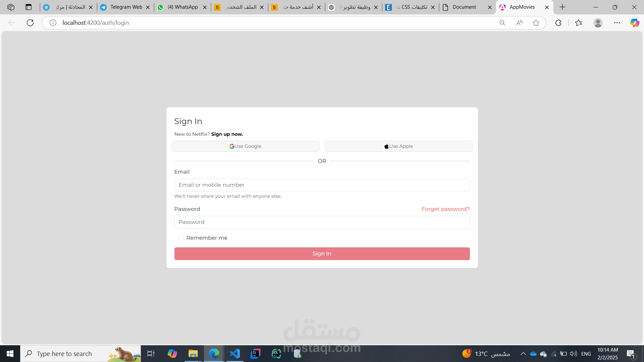Click the Sign up now link

click(x=227, y=134)
